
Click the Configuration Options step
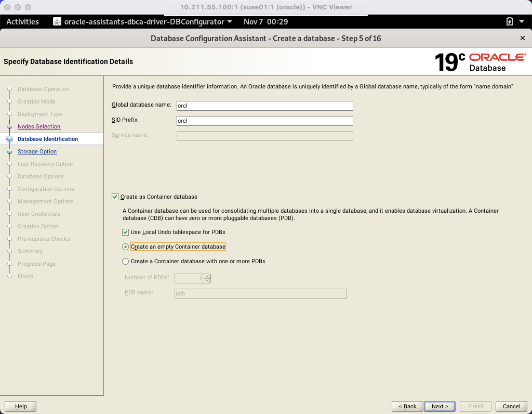point(46,189)
